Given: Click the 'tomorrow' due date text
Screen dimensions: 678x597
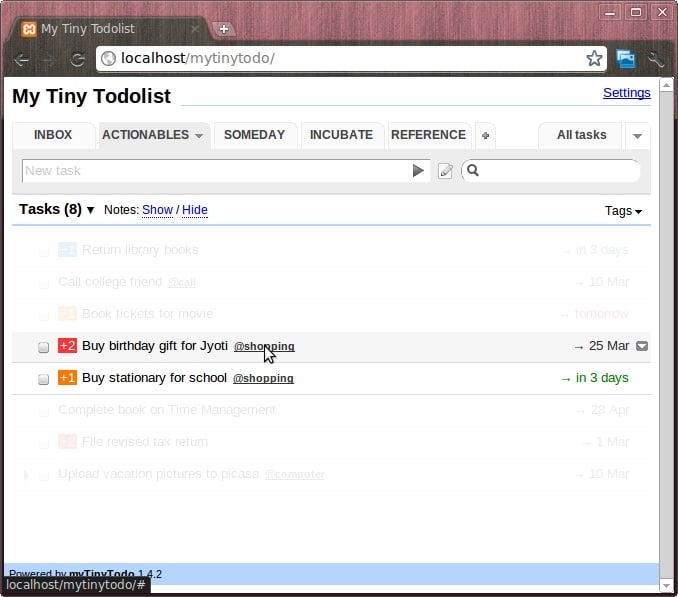Looking at the screenshot, I should [x=601, y=314].
